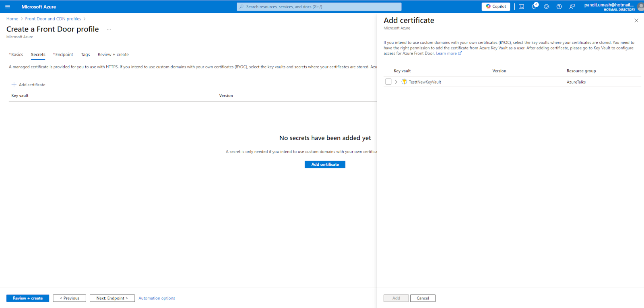Open the notifications bell
This screenshot has height=308, width=644.
click(x=534, y=6)
